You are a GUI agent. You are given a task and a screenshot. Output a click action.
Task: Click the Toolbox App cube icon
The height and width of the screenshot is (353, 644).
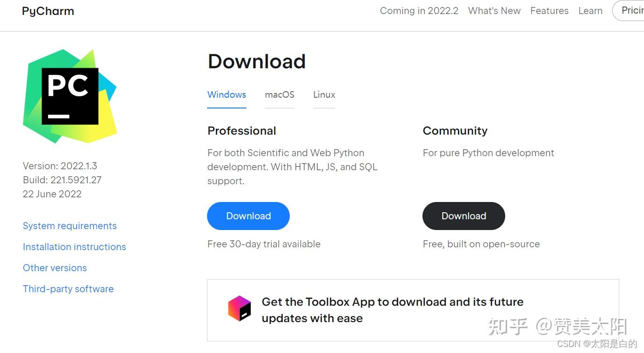(x=239, y=309)
